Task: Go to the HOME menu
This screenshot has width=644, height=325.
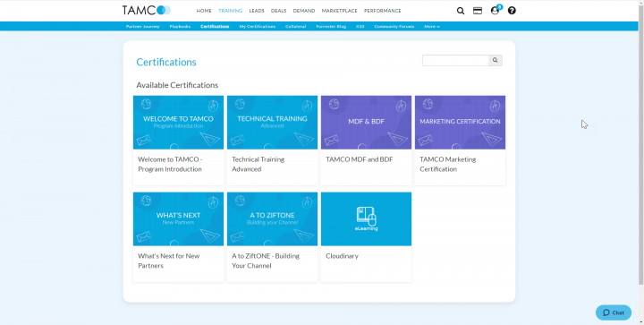Action: click(x=204, y=11)
